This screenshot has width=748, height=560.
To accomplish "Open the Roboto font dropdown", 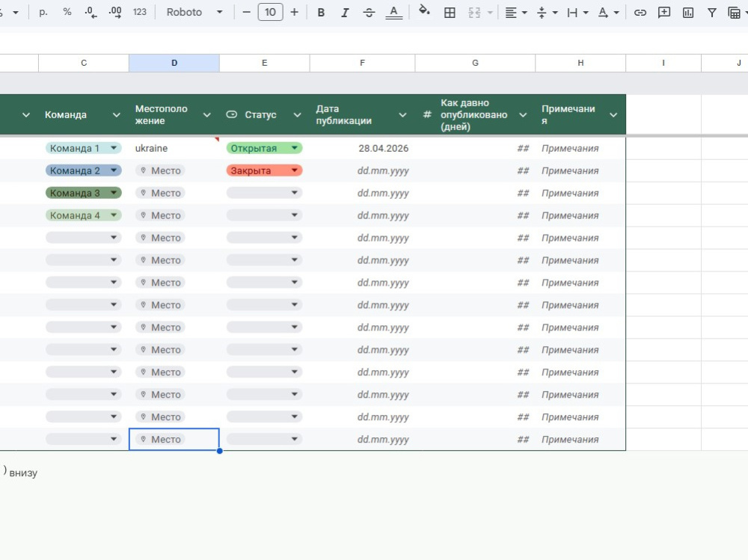I will [x=194, y=12].
